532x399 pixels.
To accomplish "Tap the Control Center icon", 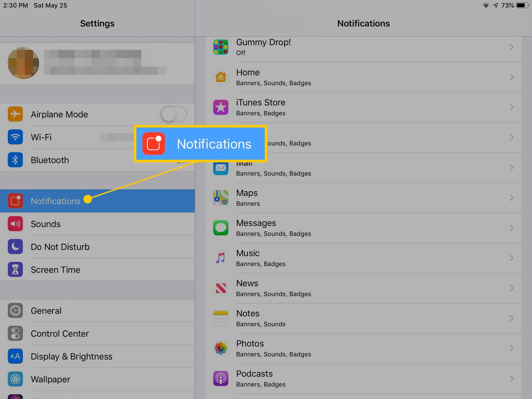I will coord(15,333).
